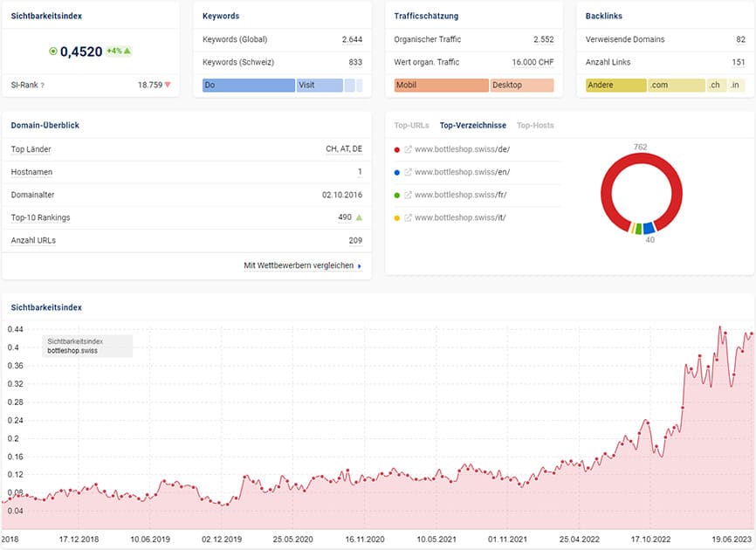Click the orange 'Mobil' traffic bar
The image size is (756, 550).
(441, 86)
